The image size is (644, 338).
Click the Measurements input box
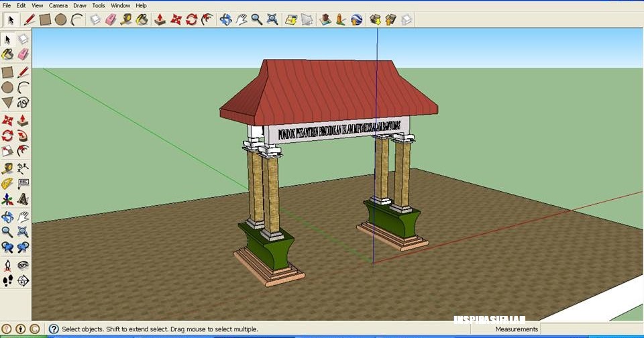[x=591, y=329]
